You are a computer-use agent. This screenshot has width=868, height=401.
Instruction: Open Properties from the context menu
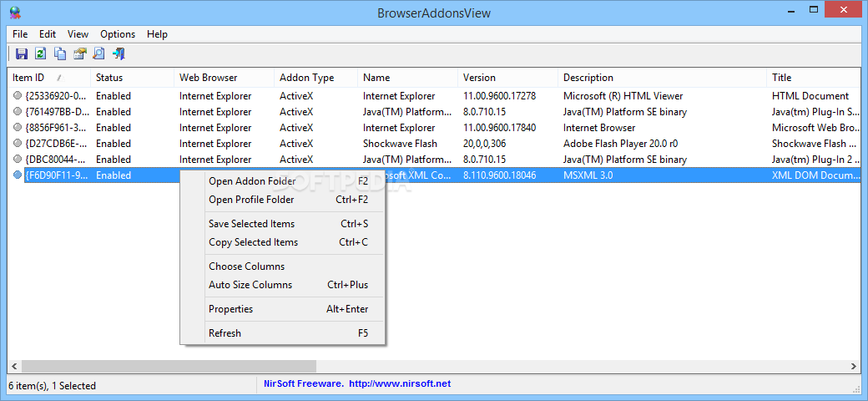click(282, 309)
